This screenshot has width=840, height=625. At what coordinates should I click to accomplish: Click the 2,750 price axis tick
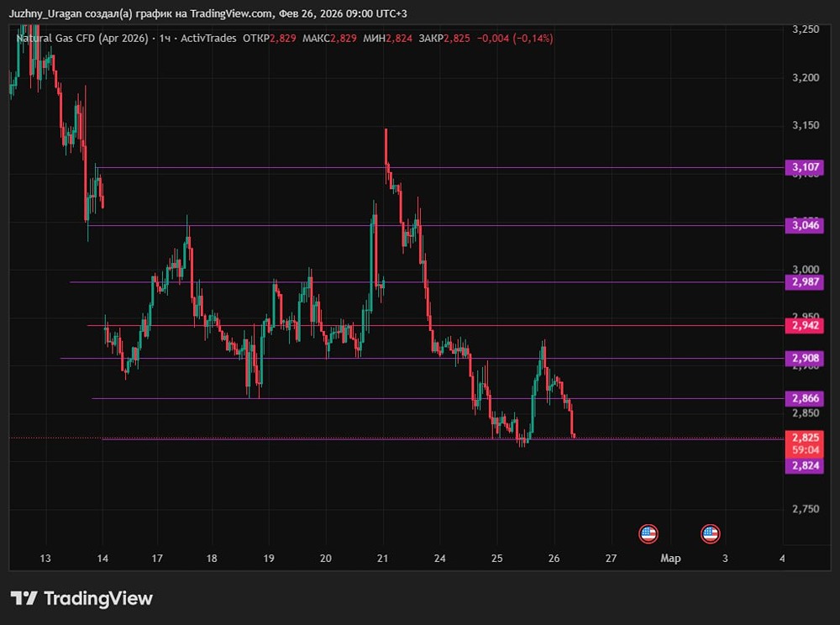point(806,509)
